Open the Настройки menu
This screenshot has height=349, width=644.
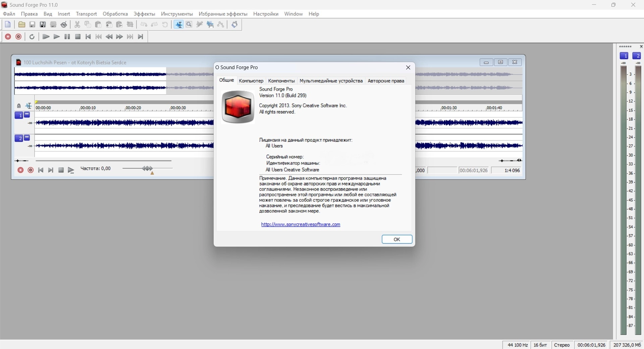266,14
